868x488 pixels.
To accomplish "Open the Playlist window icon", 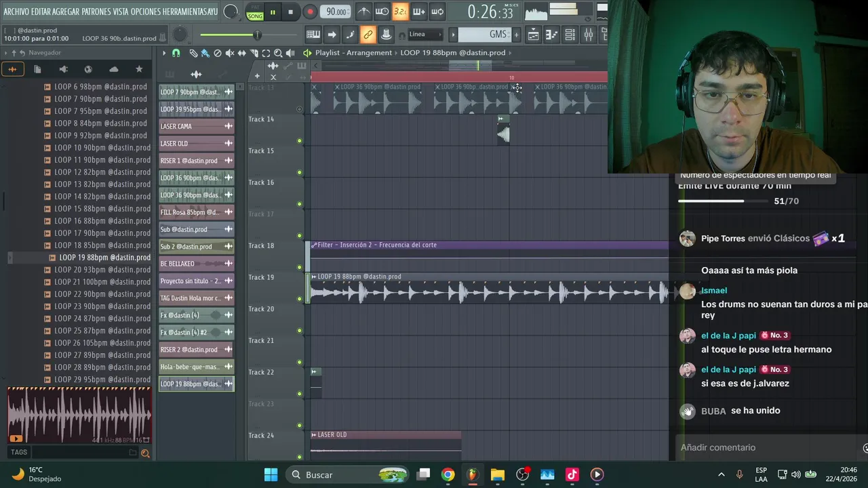I will pyautogui.click(x=534, y=35).
